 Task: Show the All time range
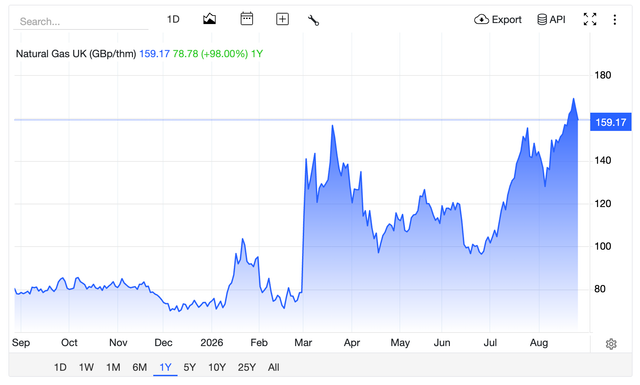273,367
